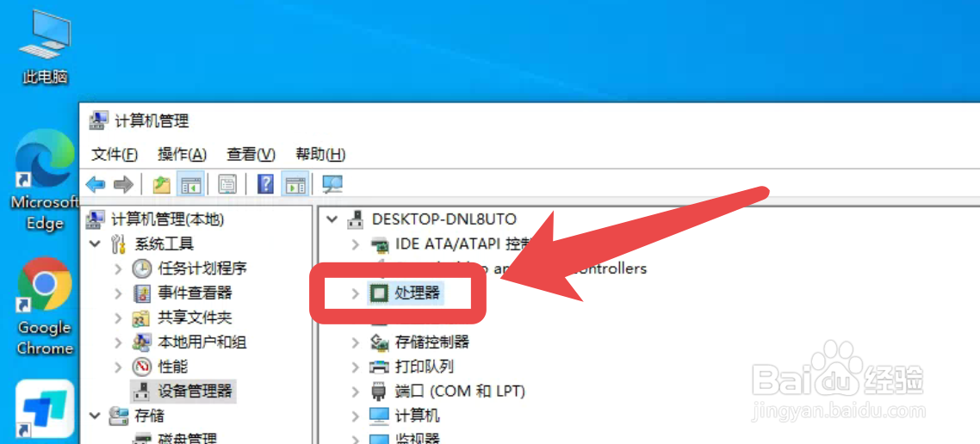This screenshot has height=444, width=980.
Task: Open the 文件(F) menu
Action: click(x=115, y=154)
